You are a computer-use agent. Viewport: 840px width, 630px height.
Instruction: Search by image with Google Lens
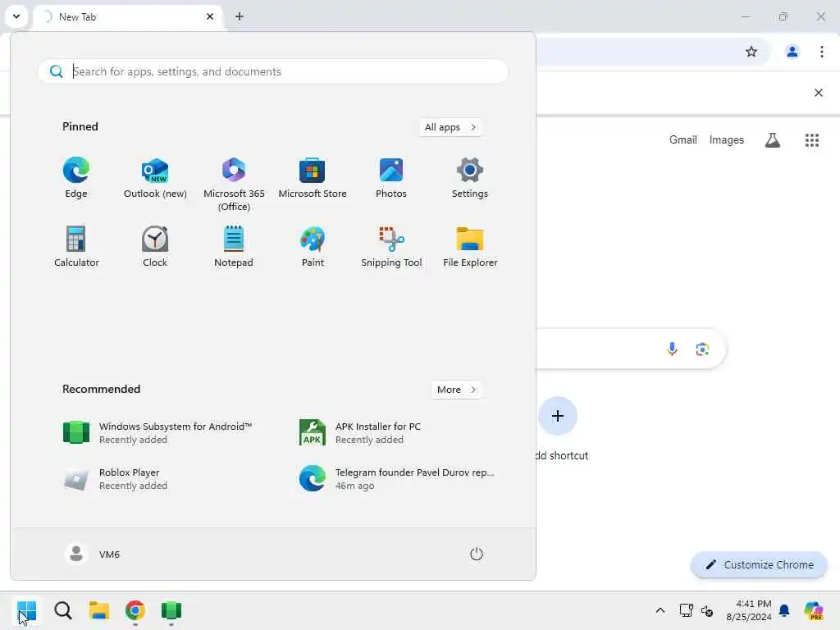click(x=702, y=349)
